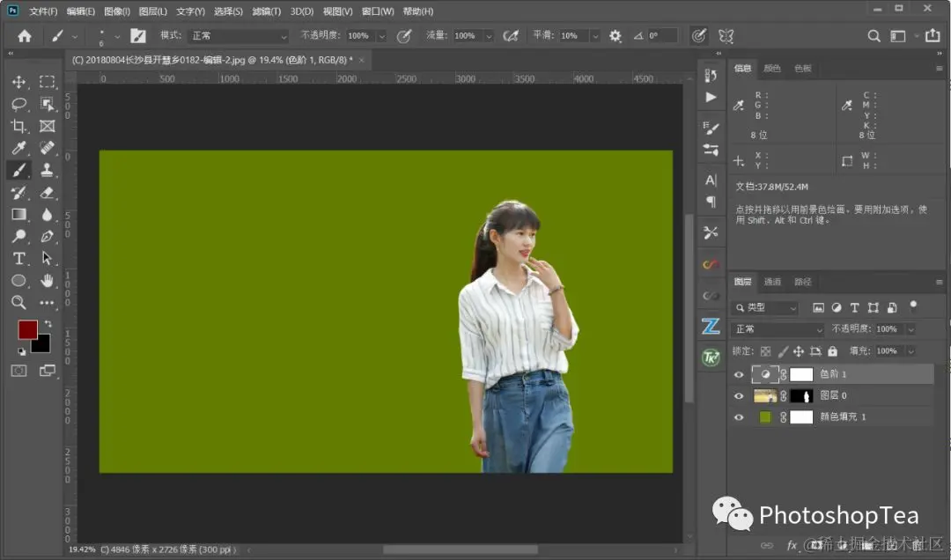Open the 滤镜(T) menu
Screen dimensions: 951x560
point(266,11)
